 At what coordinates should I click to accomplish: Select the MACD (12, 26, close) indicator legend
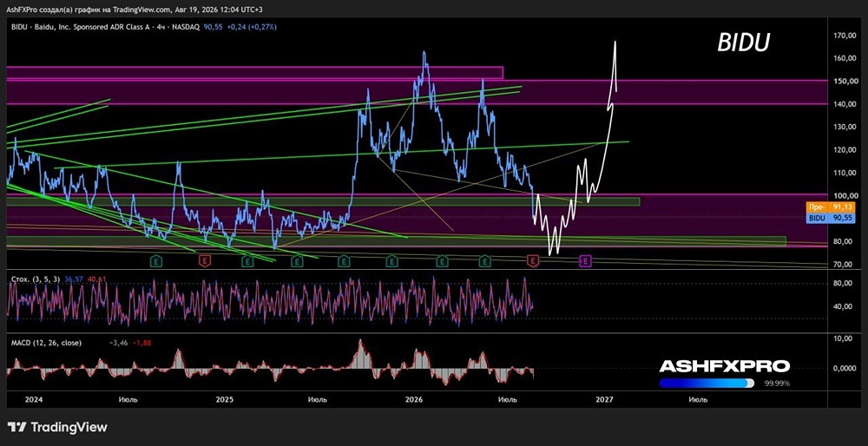click(x=46, y=343)
